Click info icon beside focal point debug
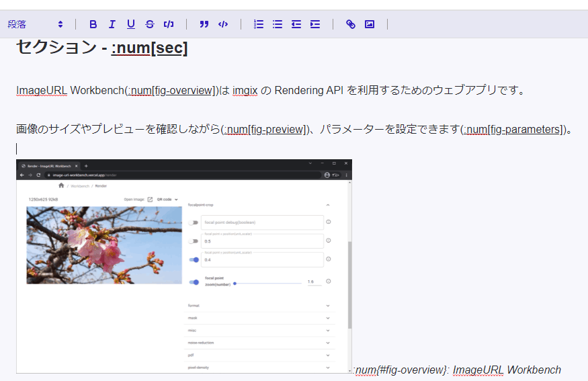 [329, 222]
